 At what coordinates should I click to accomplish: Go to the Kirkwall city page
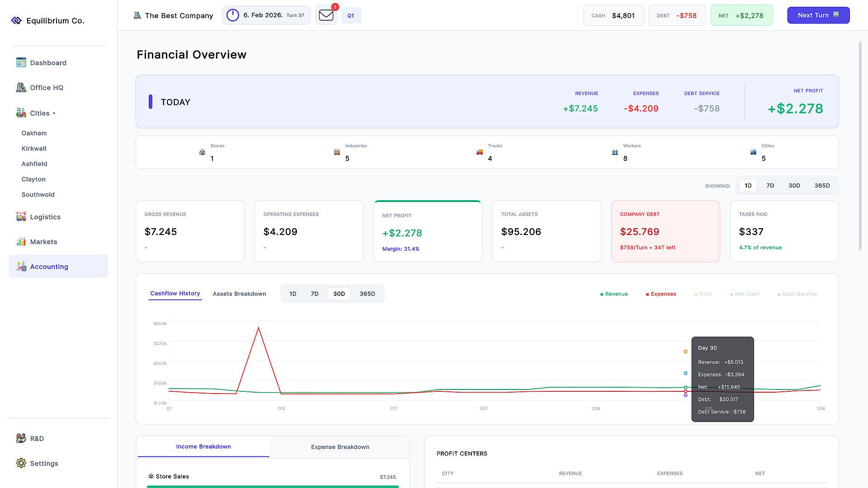(34, 148)
